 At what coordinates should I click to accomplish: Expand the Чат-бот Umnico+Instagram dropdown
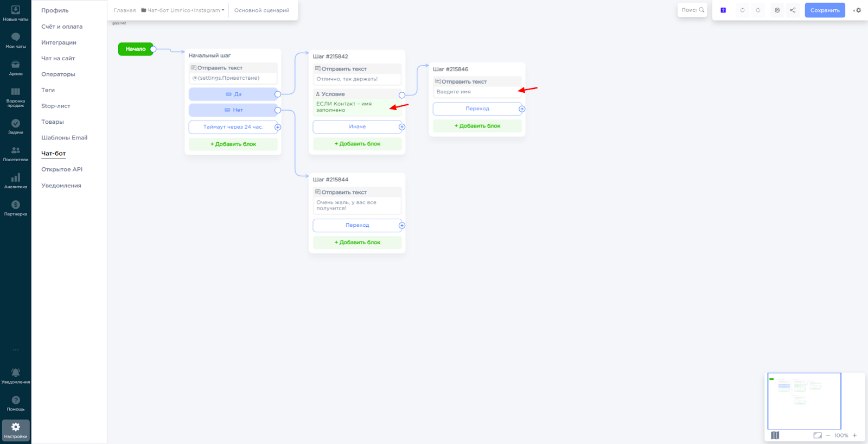183,10
